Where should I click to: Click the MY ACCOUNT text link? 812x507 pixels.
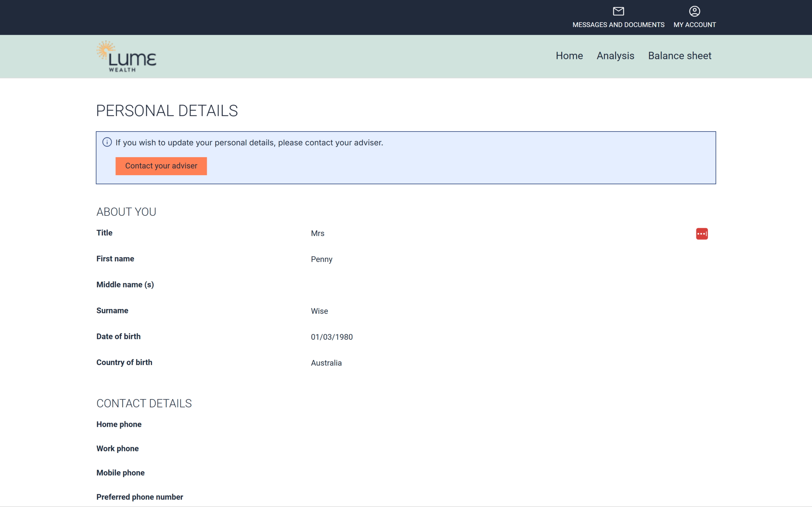(x=694, y=25)
